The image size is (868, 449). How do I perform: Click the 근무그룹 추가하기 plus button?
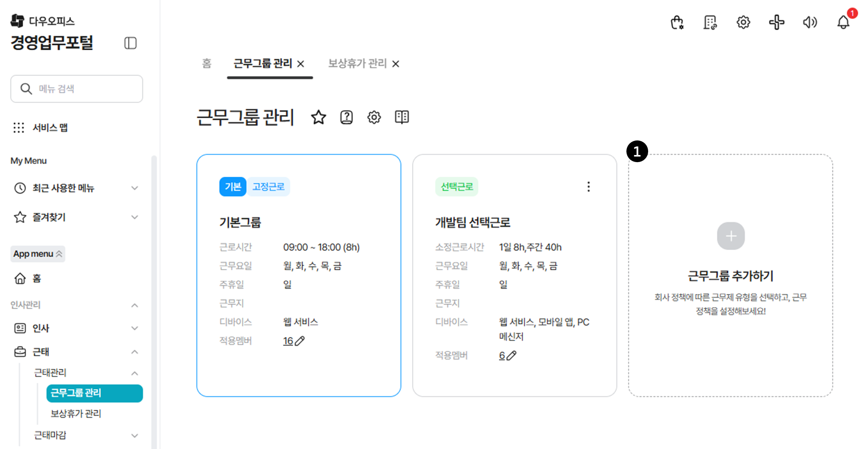click(730, 236)
